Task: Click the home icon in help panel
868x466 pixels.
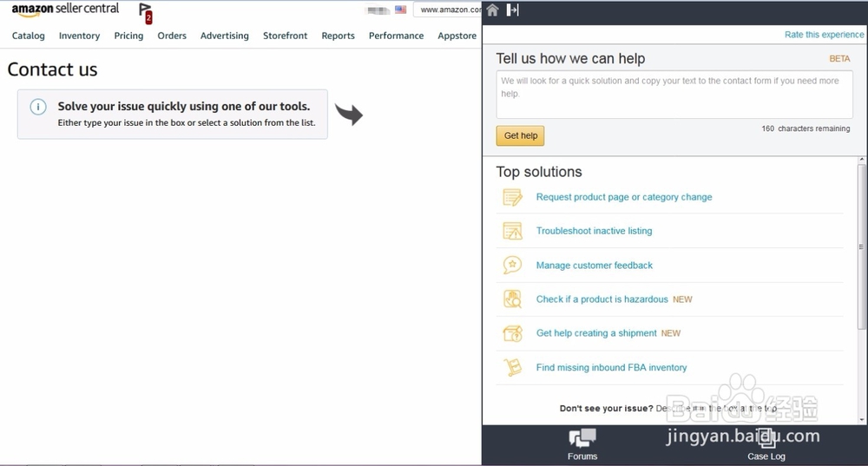Action: pos(492,10)
